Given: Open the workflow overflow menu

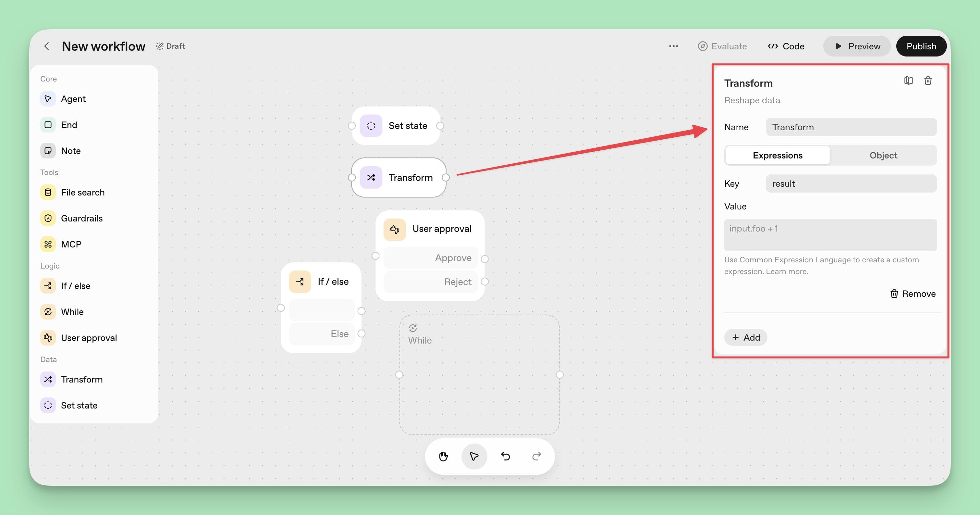Looking at the screenshot, I should click(x=673, y=46).
